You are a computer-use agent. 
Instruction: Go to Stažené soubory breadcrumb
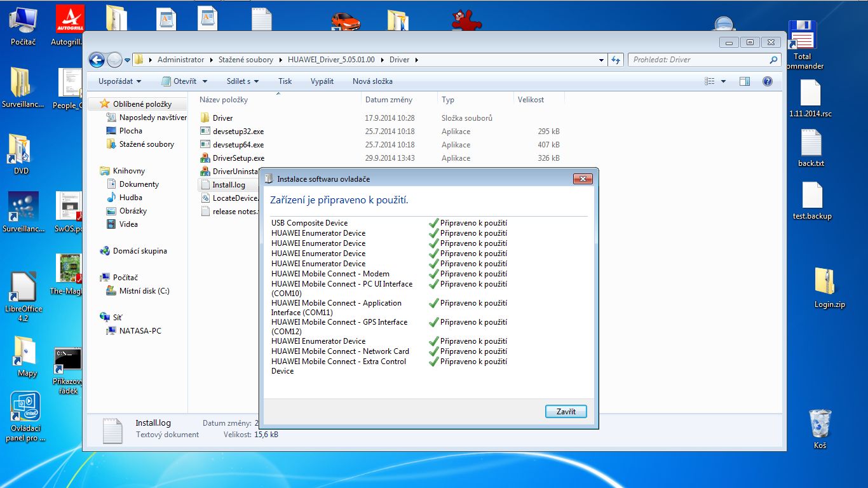246,60
